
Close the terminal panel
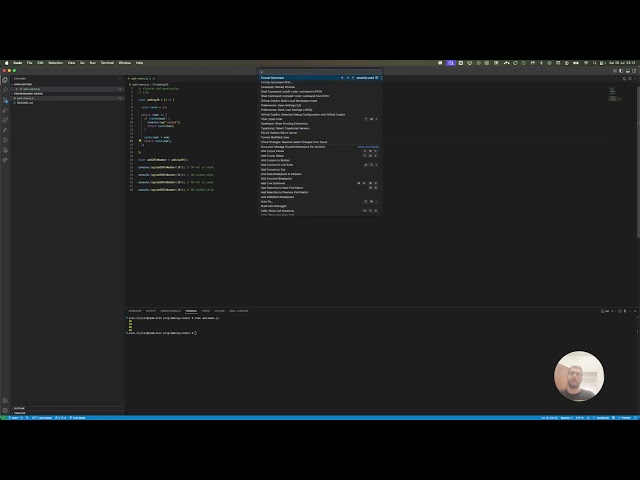(635, 311)
